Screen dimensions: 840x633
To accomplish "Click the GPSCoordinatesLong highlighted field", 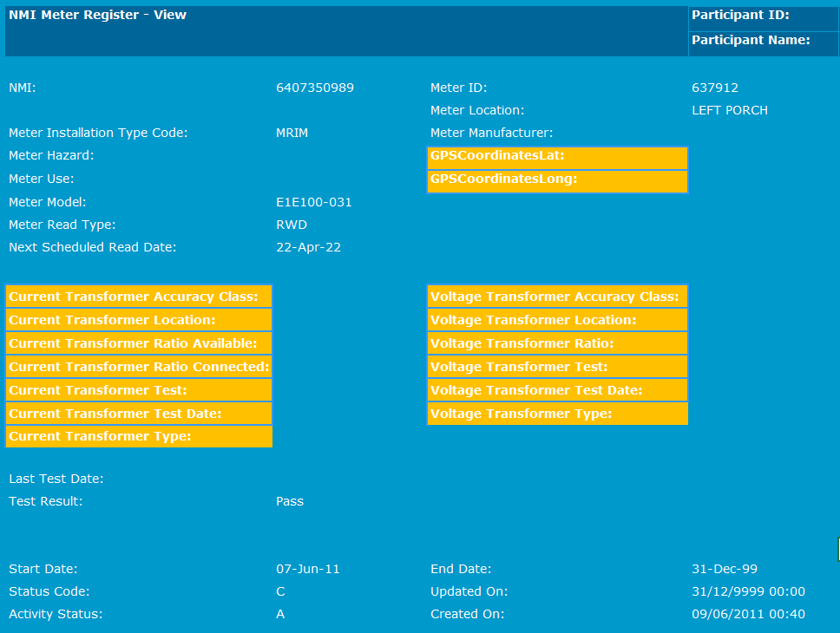I will (557, 180).
